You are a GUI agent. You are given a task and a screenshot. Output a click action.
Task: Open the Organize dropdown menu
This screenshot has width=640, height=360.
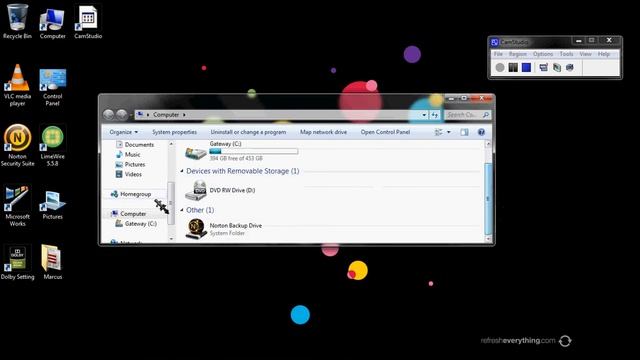pyautogui.click(x=124, y=132)
